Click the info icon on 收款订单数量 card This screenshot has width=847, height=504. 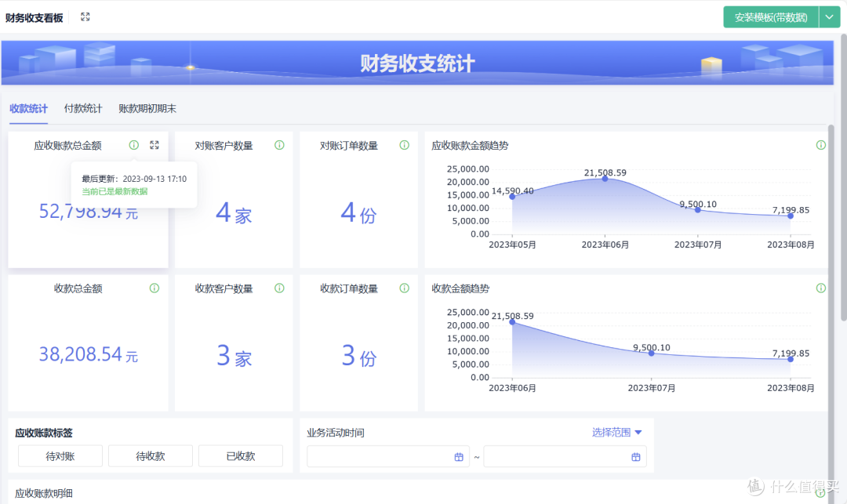click(x=404, y=288)
